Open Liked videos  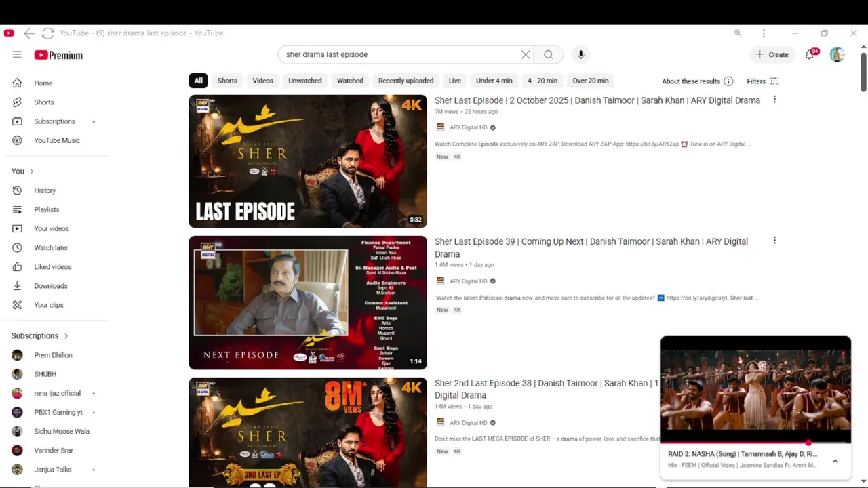[54, 266]
